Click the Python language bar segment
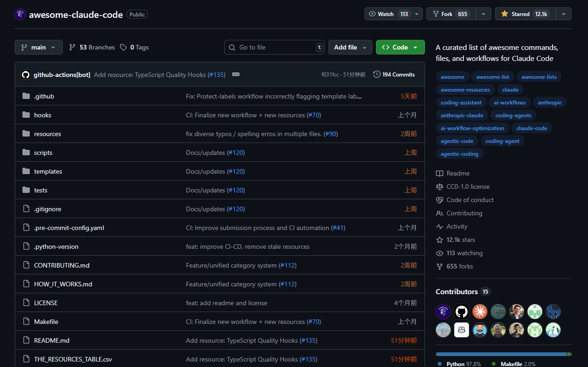This screenshot has width=588, height=367. tap(501, 354)
